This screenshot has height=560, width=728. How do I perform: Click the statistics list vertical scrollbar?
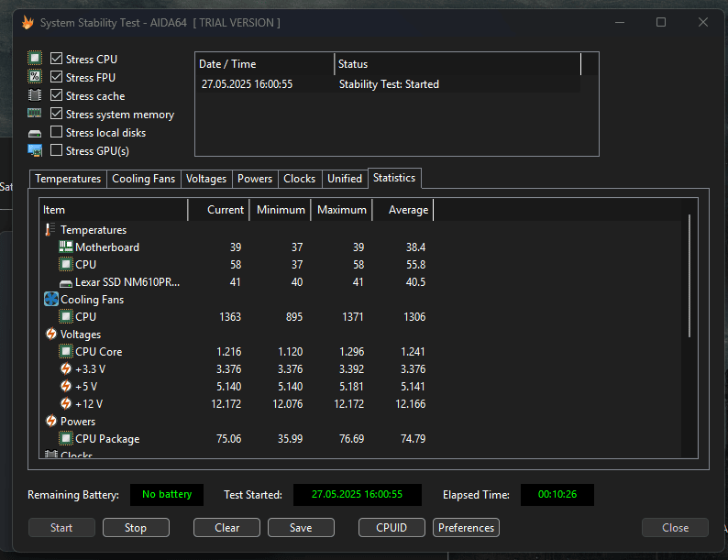(689, 276)
